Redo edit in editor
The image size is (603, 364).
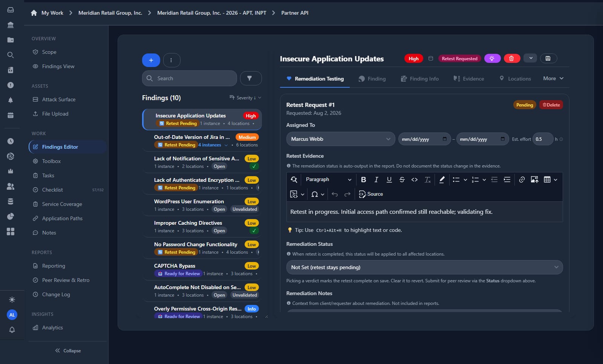point(347,194)
